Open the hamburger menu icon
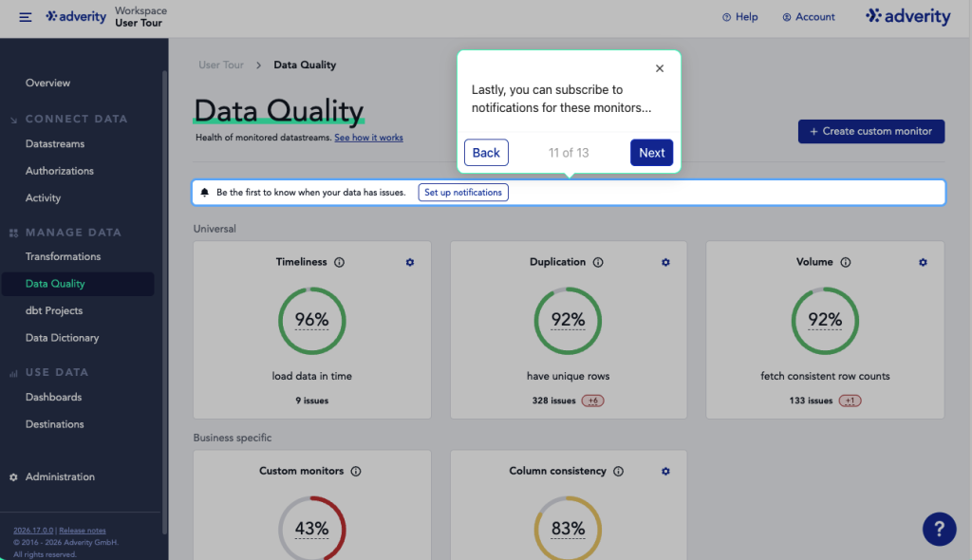Image resolution: width=972 pixels, height=560 pixels. pos(25,17)
